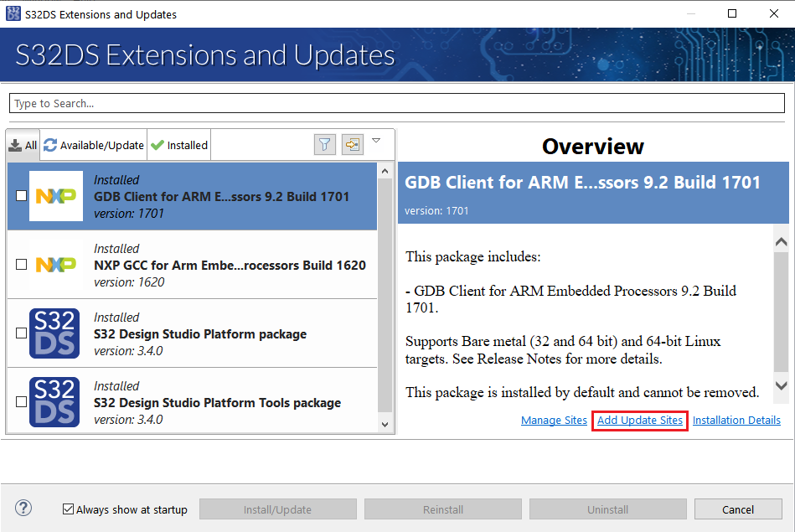Click the yellow arrow toolbar icon

353,145
